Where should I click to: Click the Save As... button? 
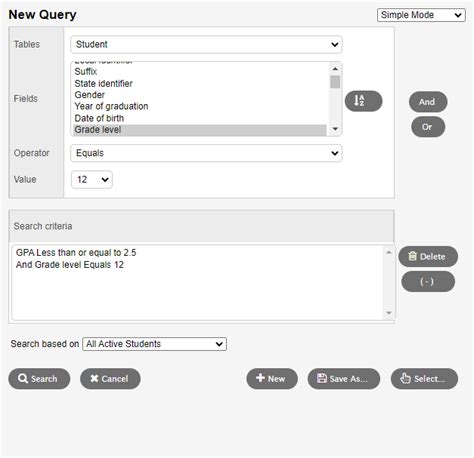point(344,379)
